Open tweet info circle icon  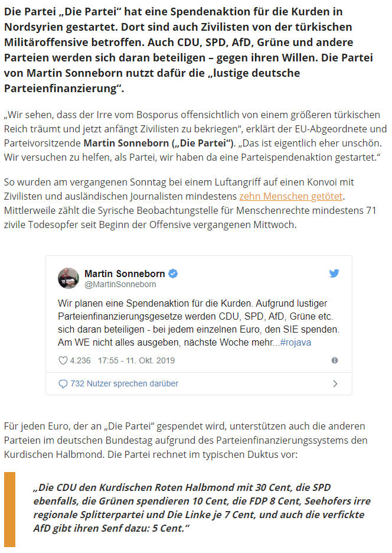335,360
